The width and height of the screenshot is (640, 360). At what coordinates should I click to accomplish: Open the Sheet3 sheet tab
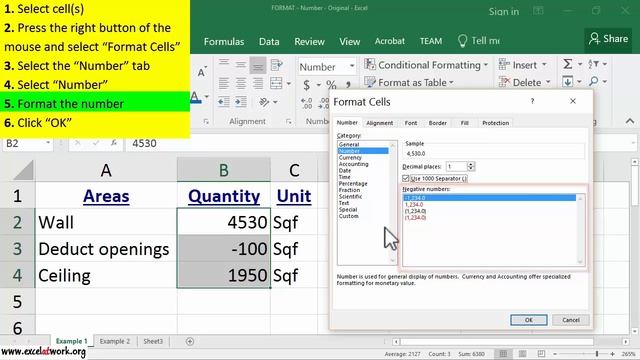pyautogui.click(x=153, y=341)
